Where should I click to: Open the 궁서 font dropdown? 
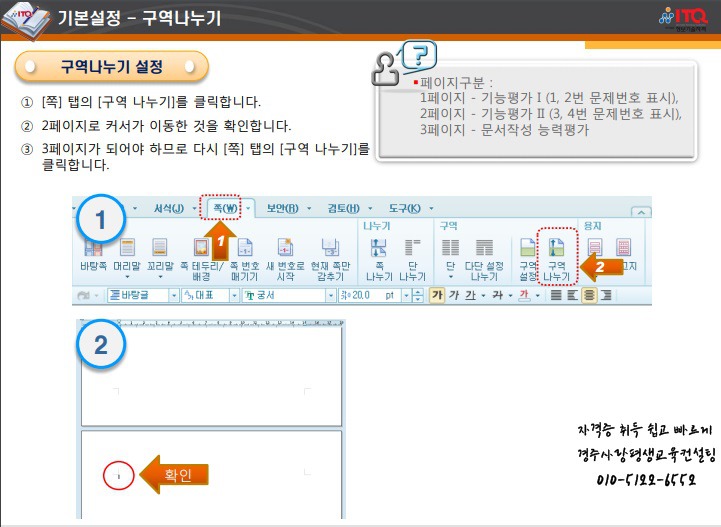point(331,295)
